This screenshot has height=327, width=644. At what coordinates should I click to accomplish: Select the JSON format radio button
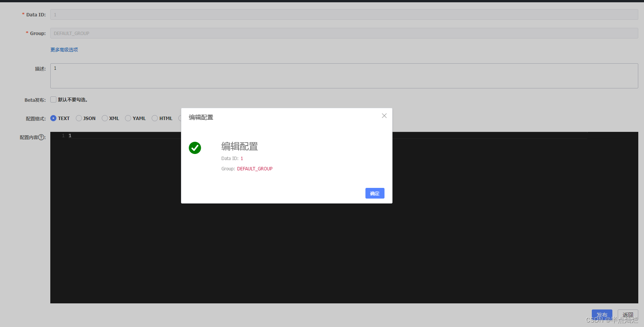tap(79, 118)
